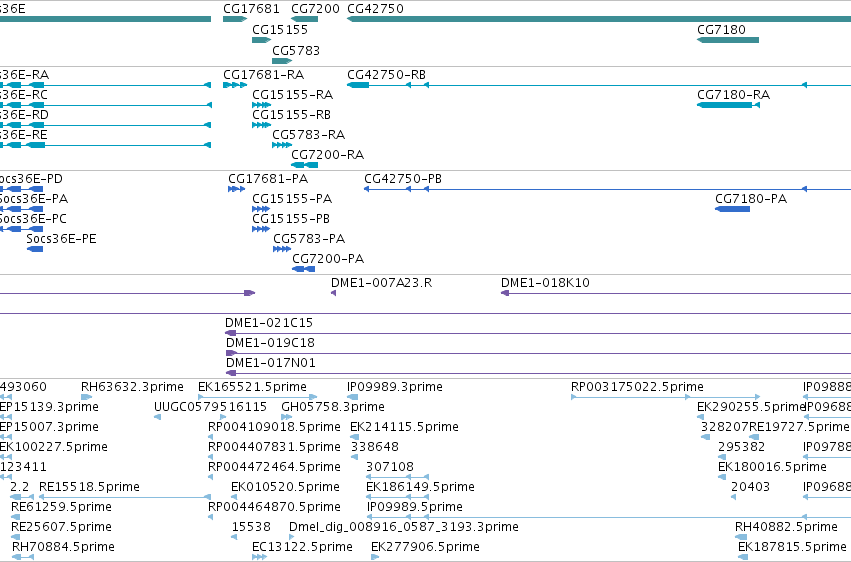
Task: Click transcript CG7180-RA label
Action: [733, 95]
